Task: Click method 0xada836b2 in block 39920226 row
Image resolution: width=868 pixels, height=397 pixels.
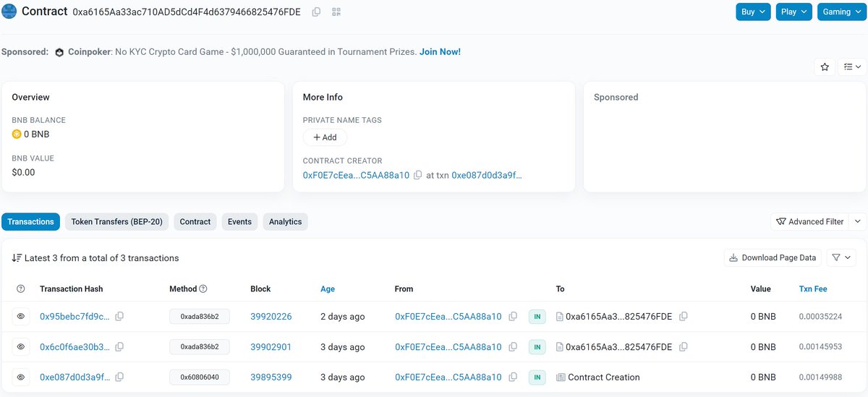Action: click(x=200, y=316)
